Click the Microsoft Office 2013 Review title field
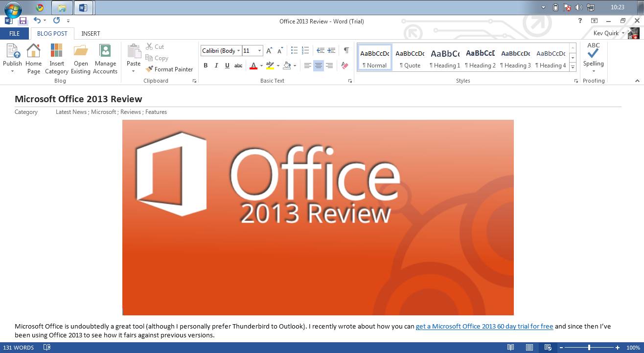Screen dimensions: 644x353 [78, 99]
